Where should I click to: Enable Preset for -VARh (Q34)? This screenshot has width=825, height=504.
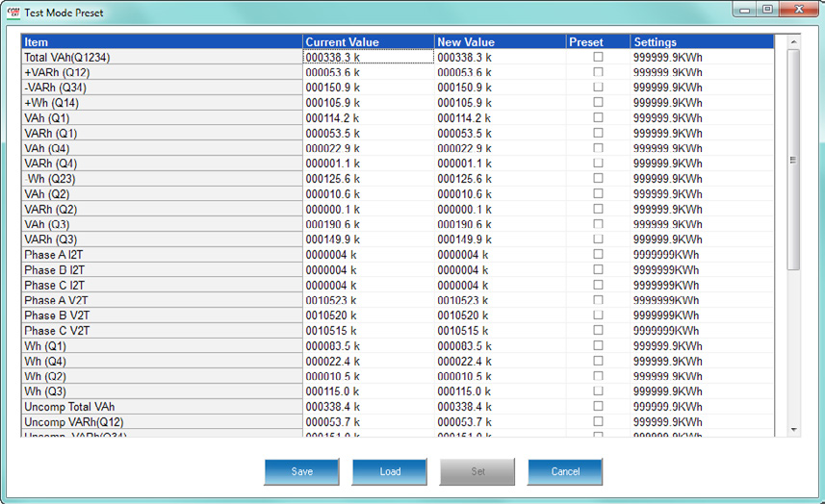tap(598, 88)
